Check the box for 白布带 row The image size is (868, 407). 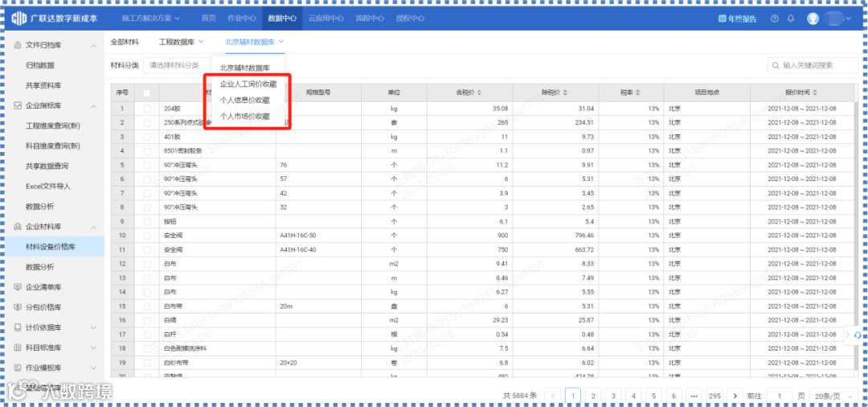[147, 306]
